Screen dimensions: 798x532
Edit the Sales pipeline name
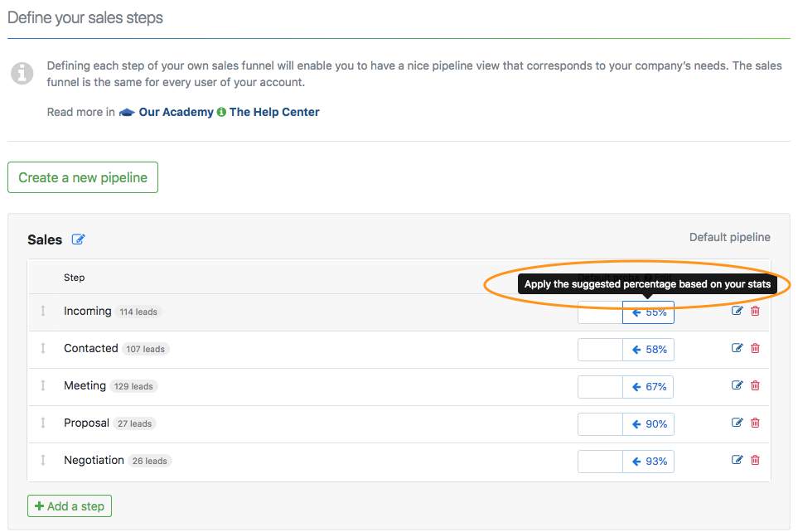(79, 239)
